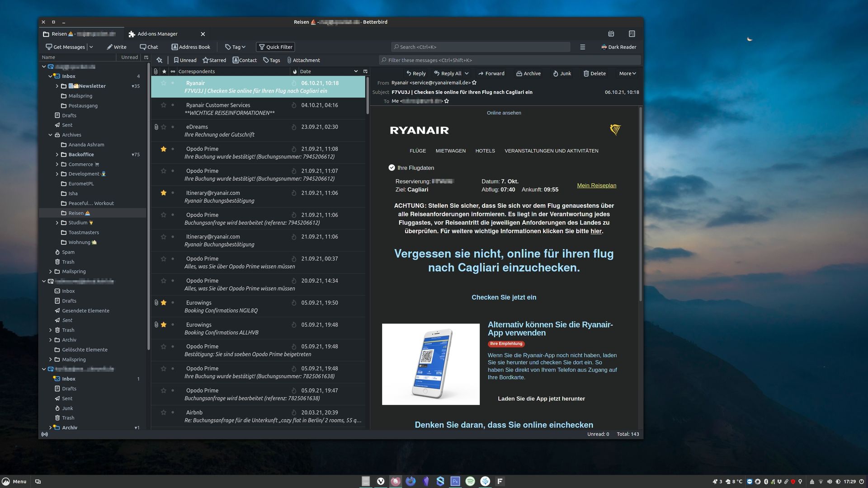Expand the Backoffice folder

57,155
